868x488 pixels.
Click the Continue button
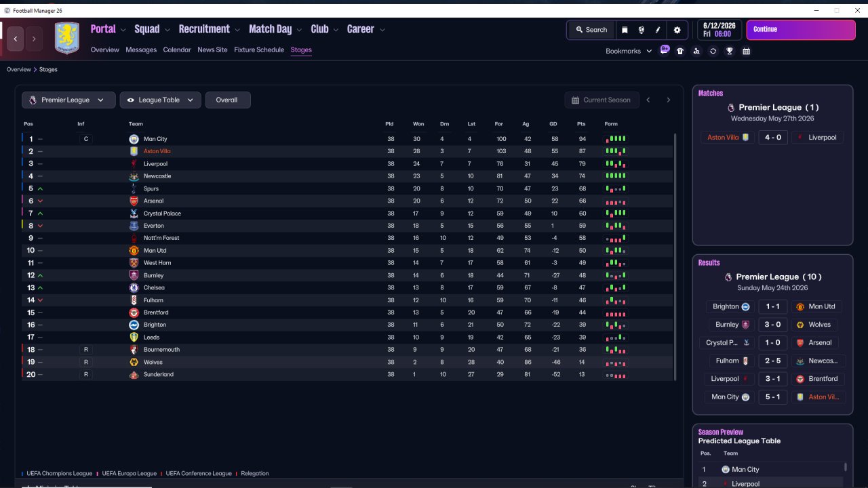pyautogui.click(x=801, y=30)
